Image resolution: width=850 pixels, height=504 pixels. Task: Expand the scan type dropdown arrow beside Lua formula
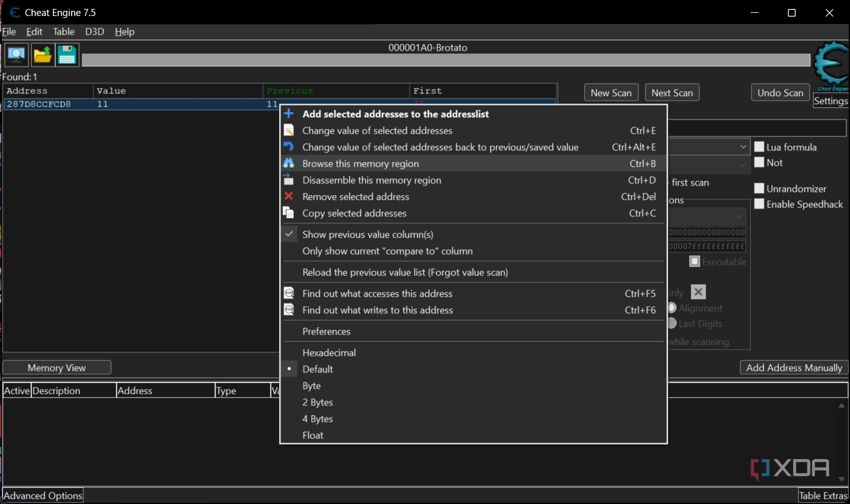742,147
